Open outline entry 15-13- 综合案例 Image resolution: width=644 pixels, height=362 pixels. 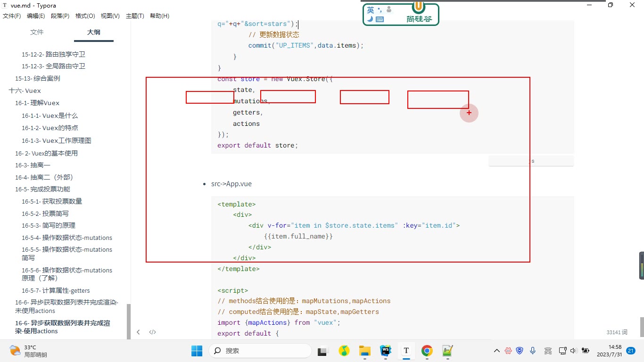tap(38, 78)
